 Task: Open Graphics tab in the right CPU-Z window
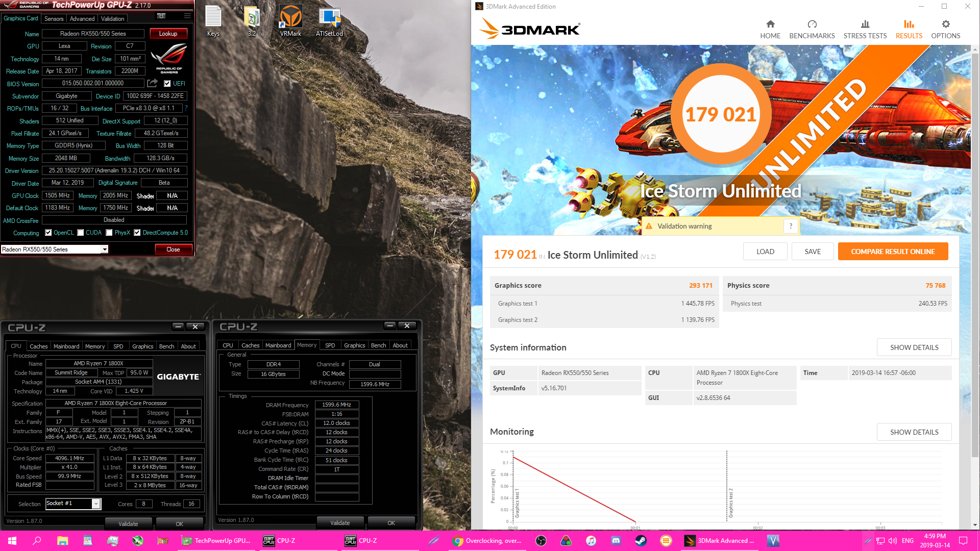pos(354,345)
